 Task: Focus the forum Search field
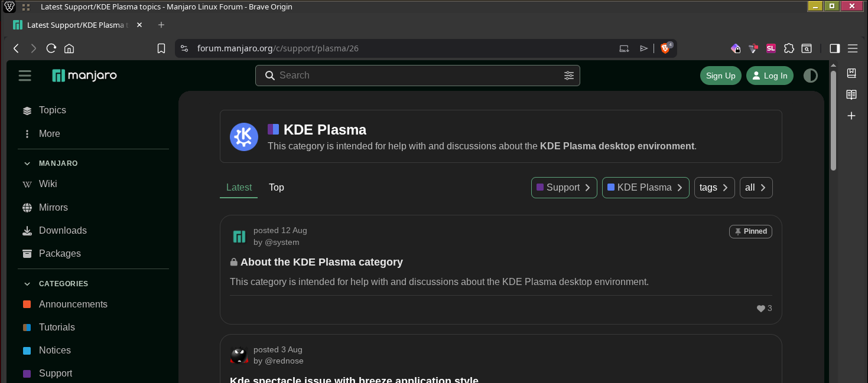coord(418,76)
